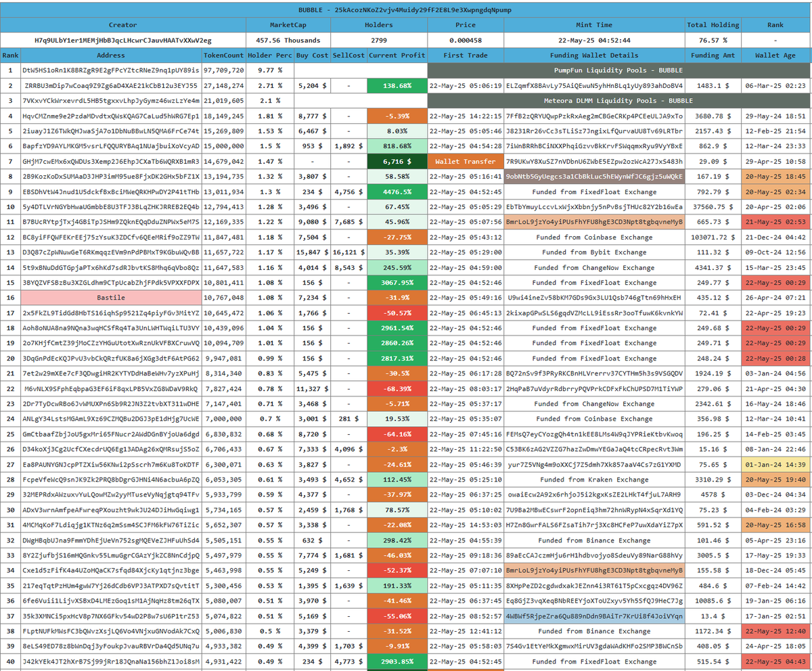Image resolution: width=812 pixels, height=671 pixels.
Task: Select the yellow wallet age 01-Jan-24 14:39
Action: click(x=776, y=465)
